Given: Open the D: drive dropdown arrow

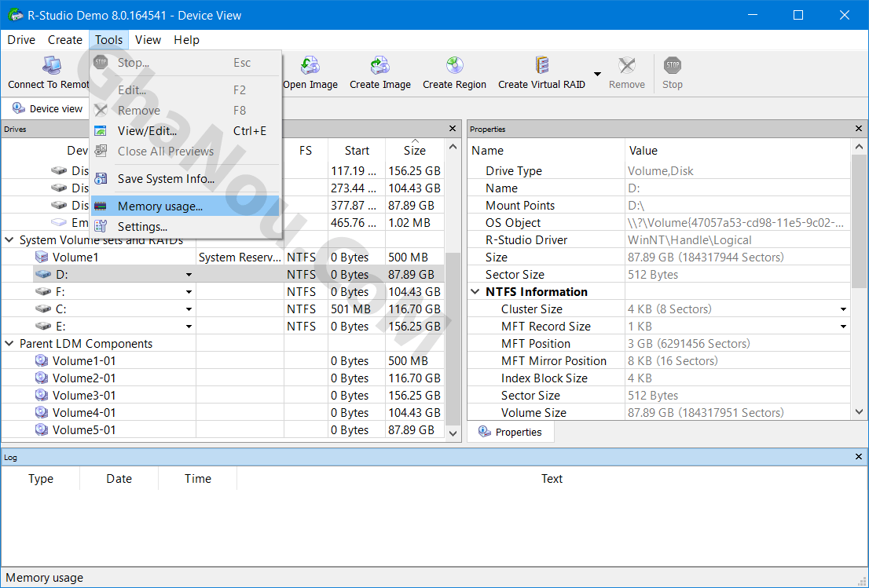Looking at the screenshot, I should (x=189, y=275).
